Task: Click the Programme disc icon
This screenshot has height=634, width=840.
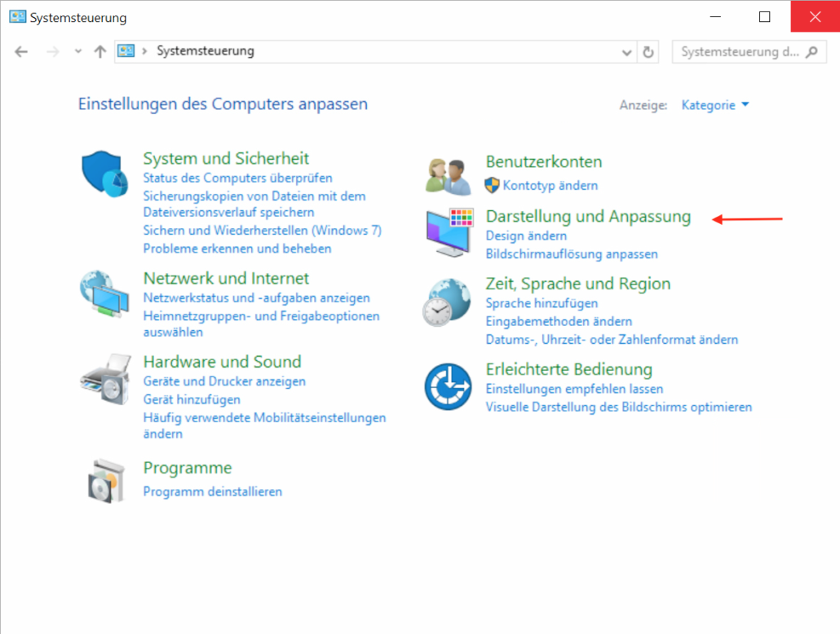Action: coord(106,481)
